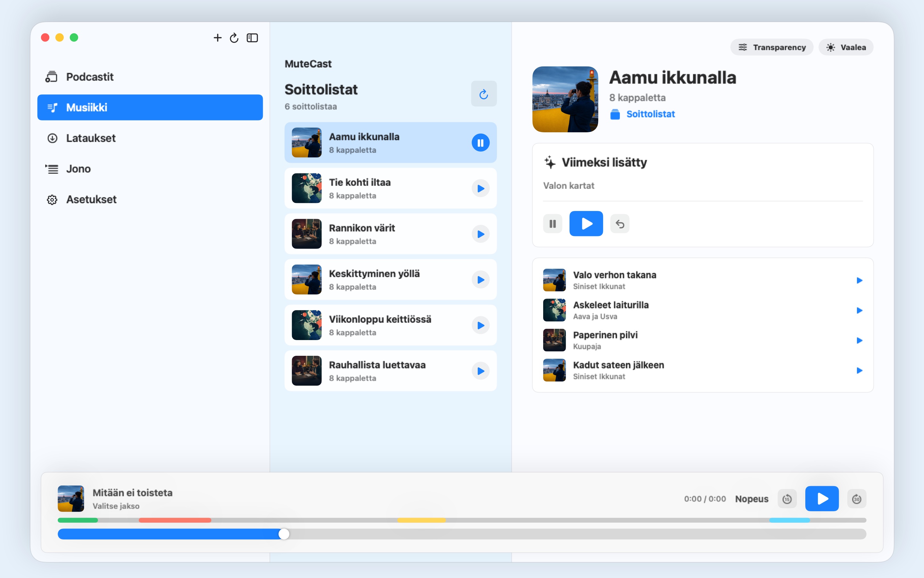Viewport: 924px width, 578px height.
Task: Select the Tie kohti iltaa thumbnail
Action: (x=307, y=188)
